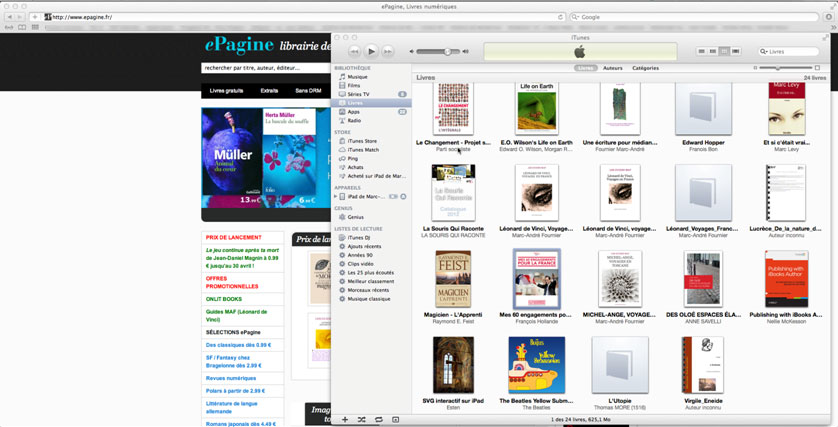Select the Virgile_Eneide book cover
This screenshot has width=838, height=427.
[x=703, y=365]
